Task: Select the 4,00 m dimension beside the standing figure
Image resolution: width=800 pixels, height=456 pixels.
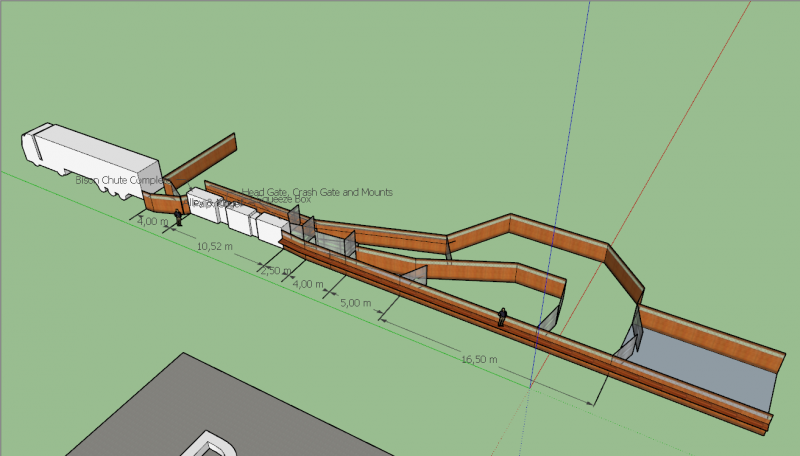Action: click(152, 221)
